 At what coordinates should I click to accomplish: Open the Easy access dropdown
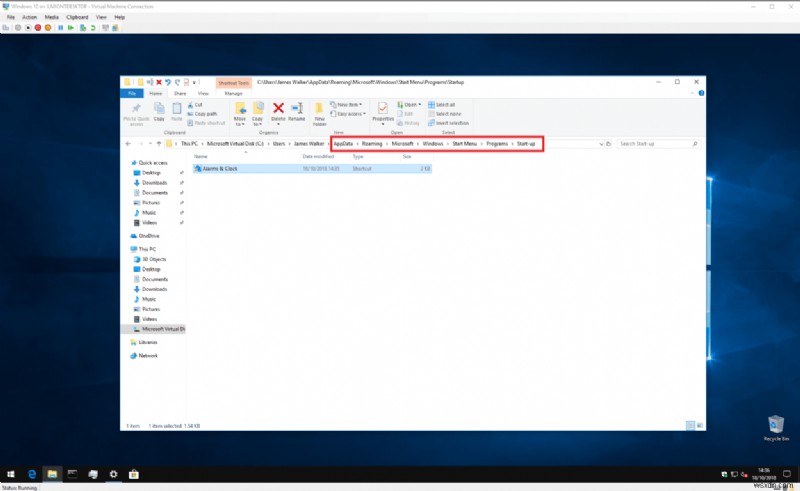pyautogui.click(x=347, y=114)
